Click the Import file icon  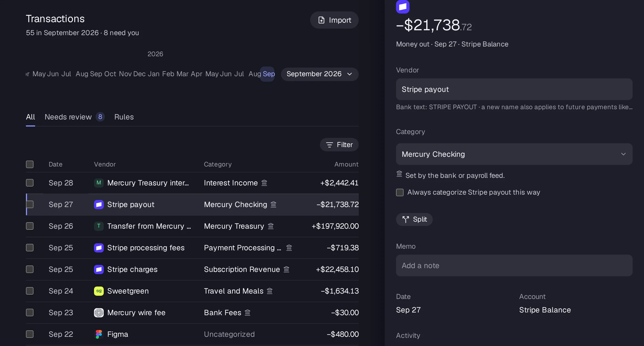(x=321, y=20)
